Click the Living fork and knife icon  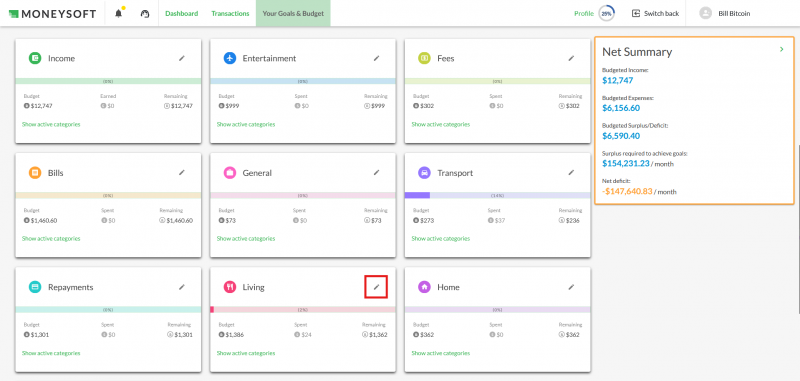coord(230,287)
